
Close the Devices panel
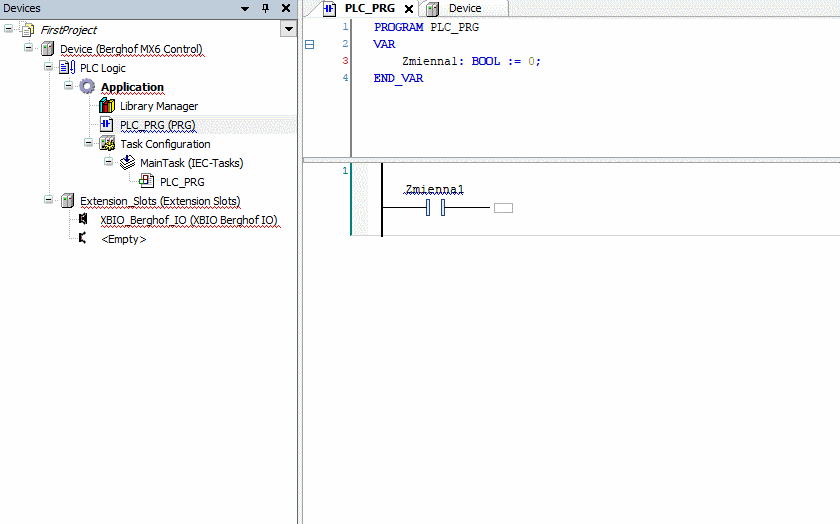286,8
